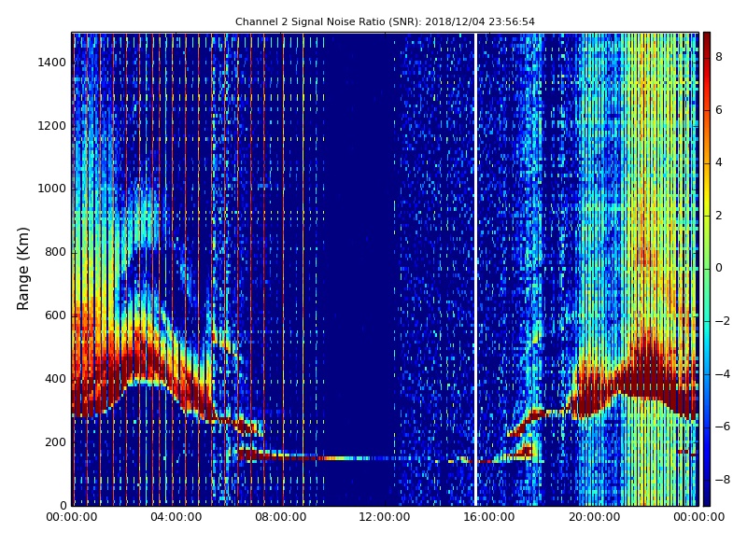Click the 12:00:00 time tick label
The height and width of the screenshot is (560, 747).
(385, 517)
